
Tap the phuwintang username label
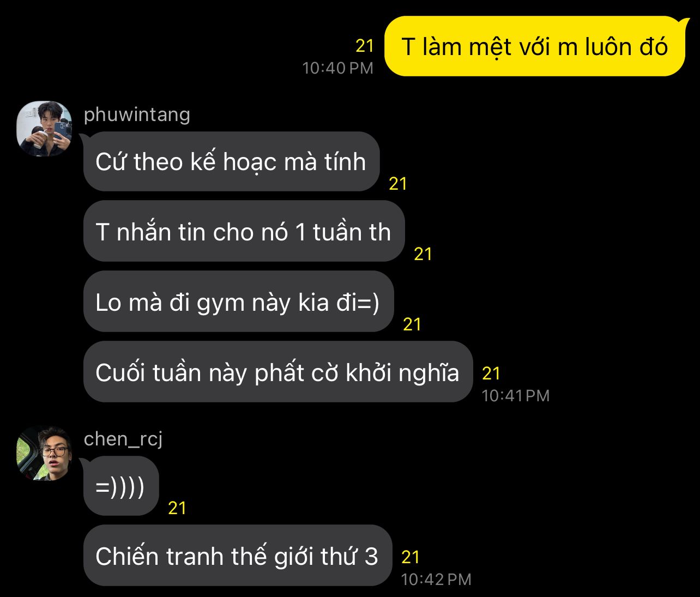137,114
